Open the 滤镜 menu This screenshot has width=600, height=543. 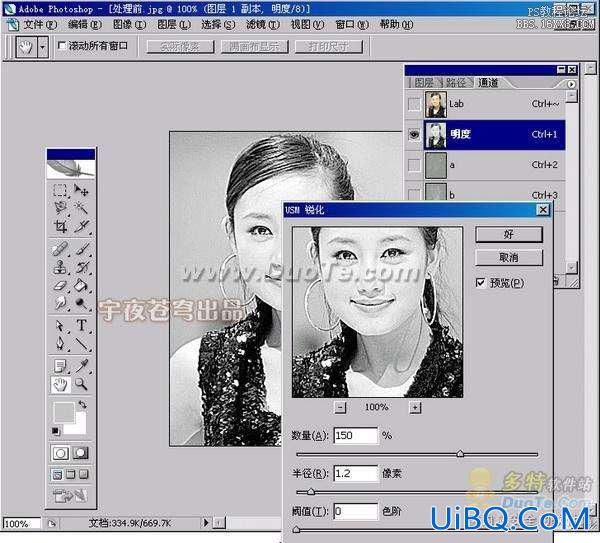click(x=262, y=25)
